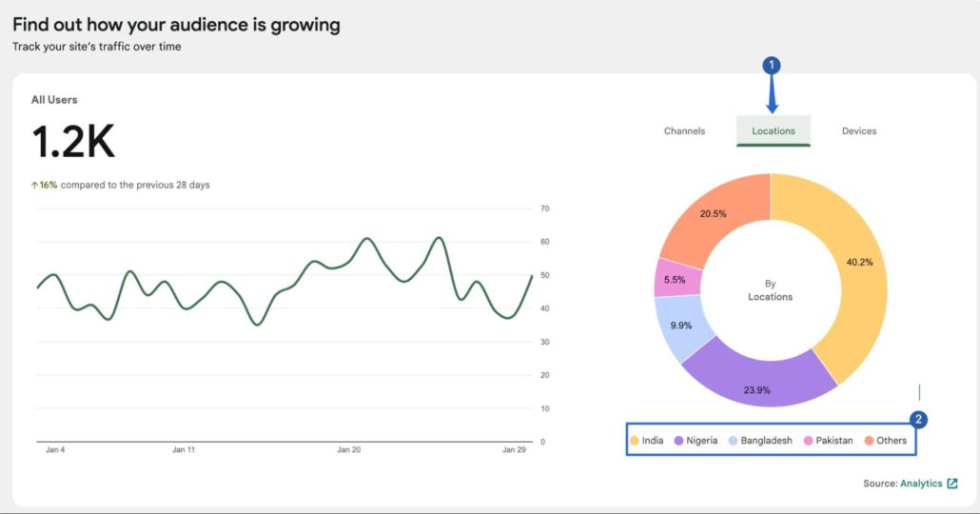Click the Bangladesh light-blue legend dot
Viewport: 980px width, 514px height.
(734, 441)
